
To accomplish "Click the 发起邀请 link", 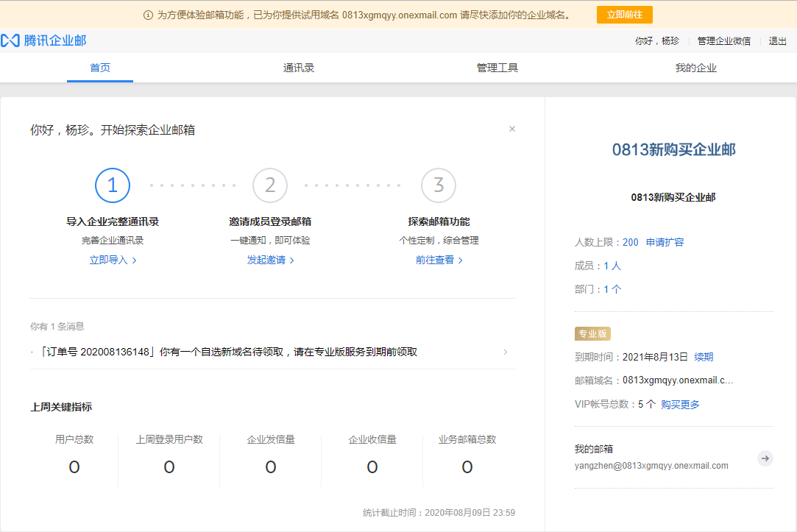I will [x=270, y=260].
